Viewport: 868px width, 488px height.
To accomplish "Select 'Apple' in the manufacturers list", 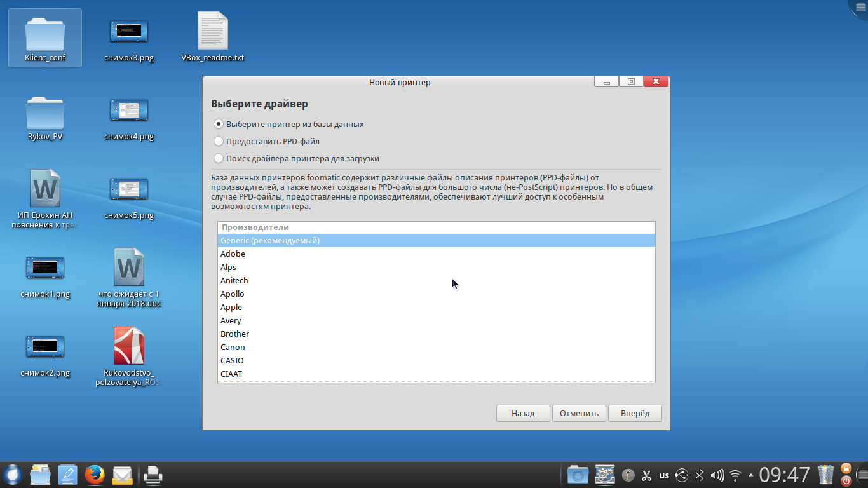I will point(436,308).
